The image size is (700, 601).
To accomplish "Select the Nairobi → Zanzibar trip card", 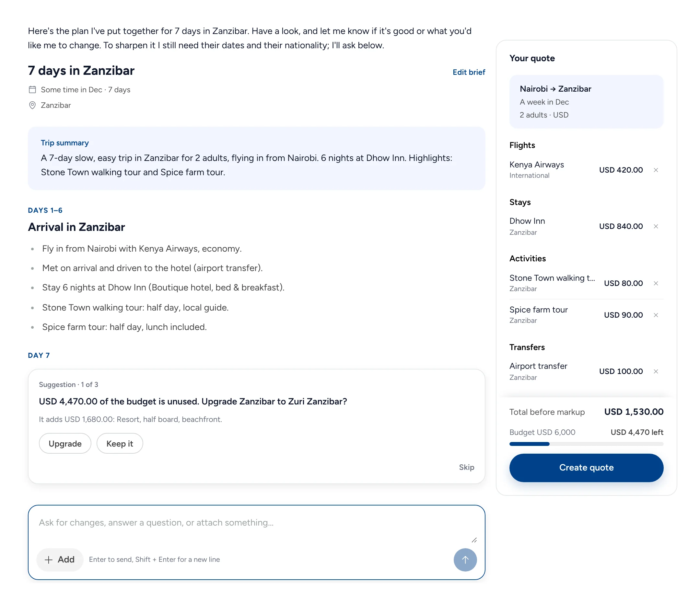I will click(586, 102).
